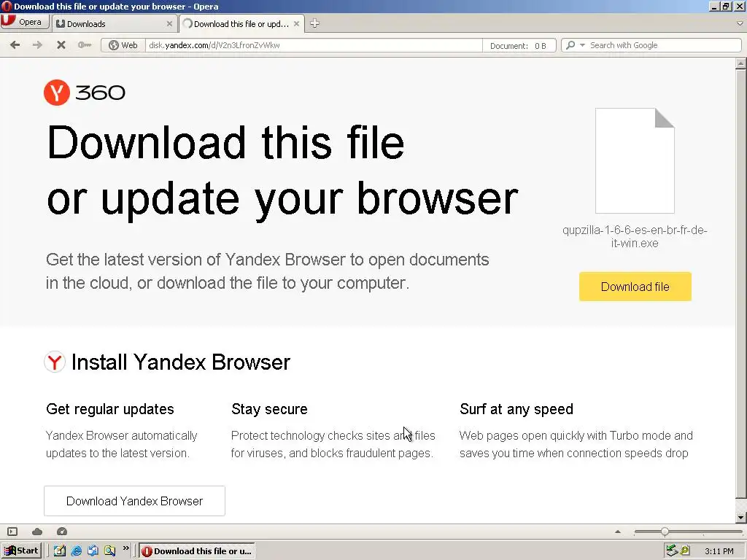Open the view options arrow near zoom

618,532
